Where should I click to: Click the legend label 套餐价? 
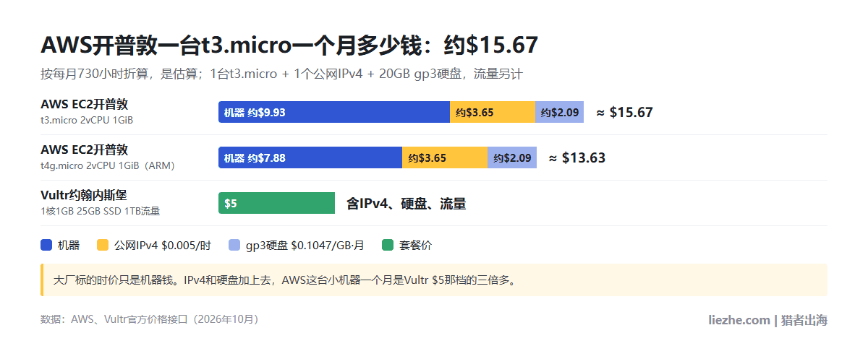[416, 246]
